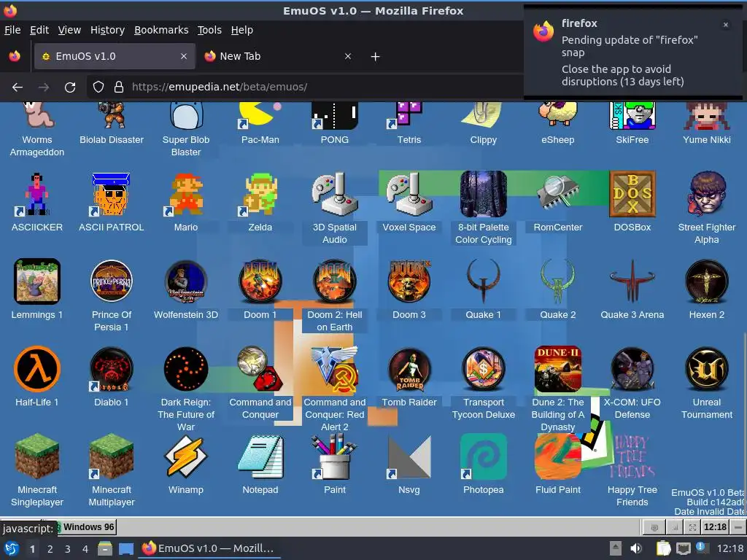Launch the Winamp lightning icon
This screenshot has height=560, width=747.
pyautogui.click(x=186, y=456)
